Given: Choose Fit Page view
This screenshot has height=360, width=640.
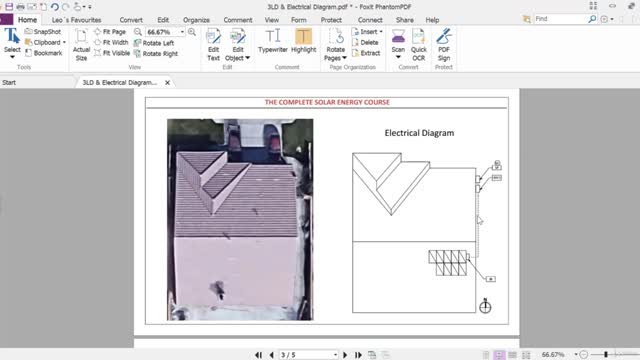Looking at the screenshot, I should coord(110,31).
